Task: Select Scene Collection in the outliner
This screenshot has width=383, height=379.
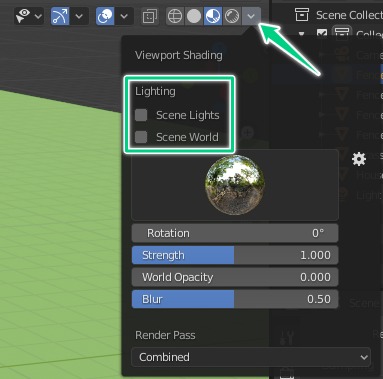Action: pos(349,15)
